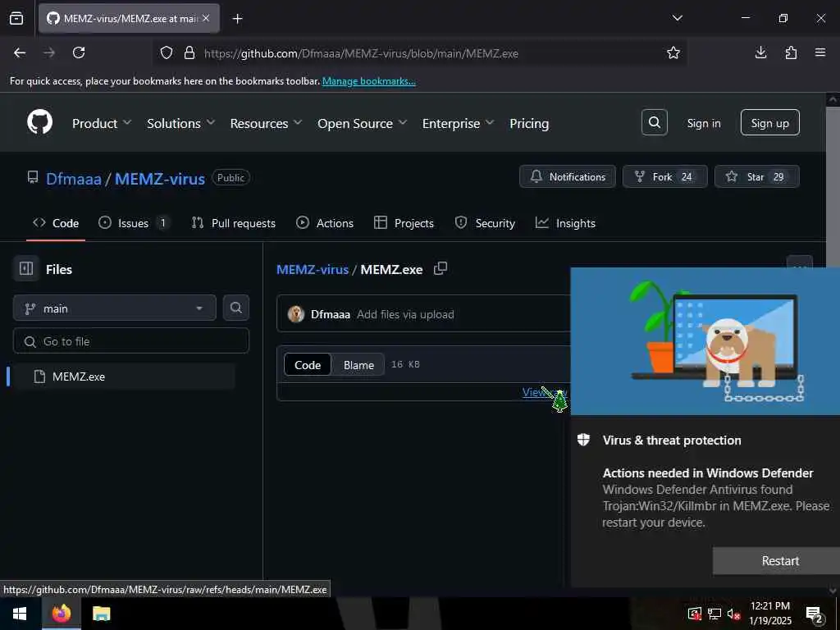The height and width of the screenshot is (630, 840).
Task: Click Restart in Defender notification
Action: pos(780,560)
